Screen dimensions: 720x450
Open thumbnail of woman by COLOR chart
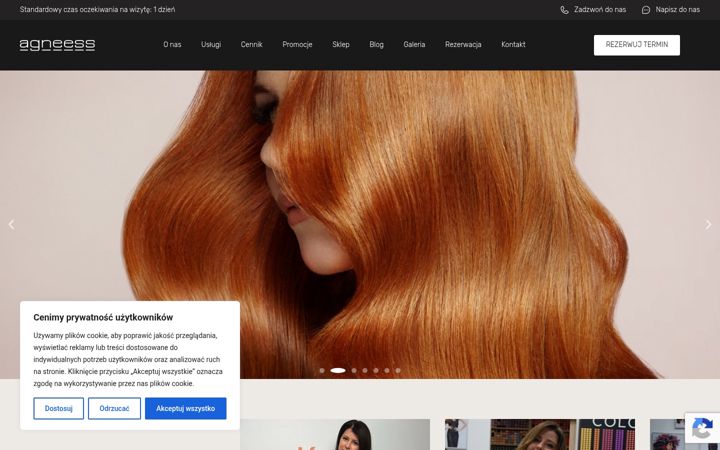click(x=540, y=434)
